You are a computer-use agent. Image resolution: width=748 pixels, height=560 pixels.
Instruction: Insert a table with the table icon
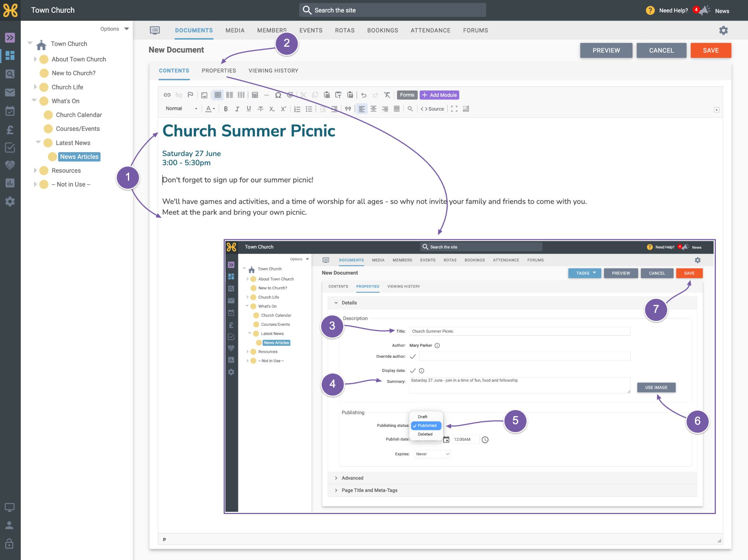(x=255, y=95)
